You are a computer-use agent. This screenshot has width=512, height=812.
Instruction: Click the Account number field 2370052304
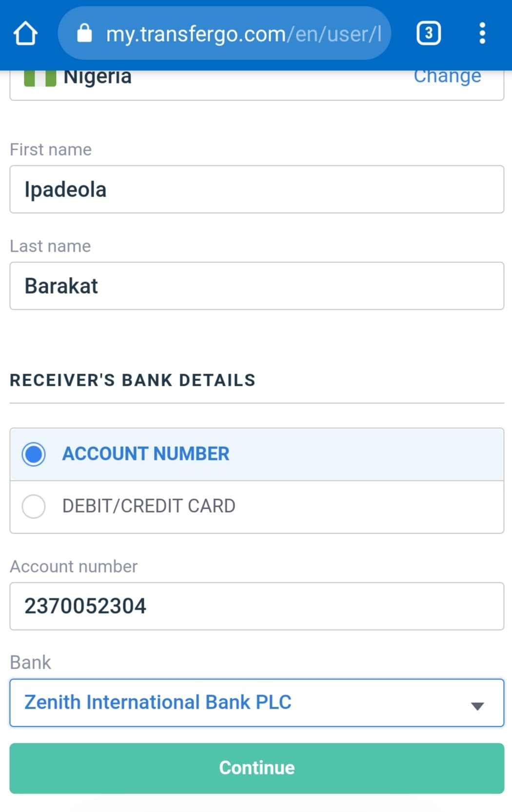coord(256,606)
